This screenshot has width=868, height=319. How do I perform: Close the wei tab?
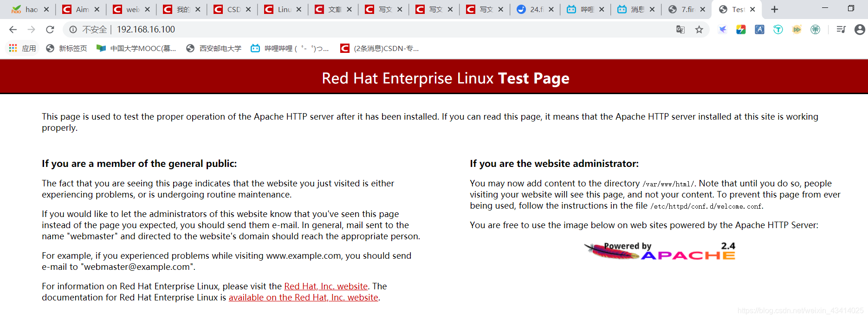point(147,9)
